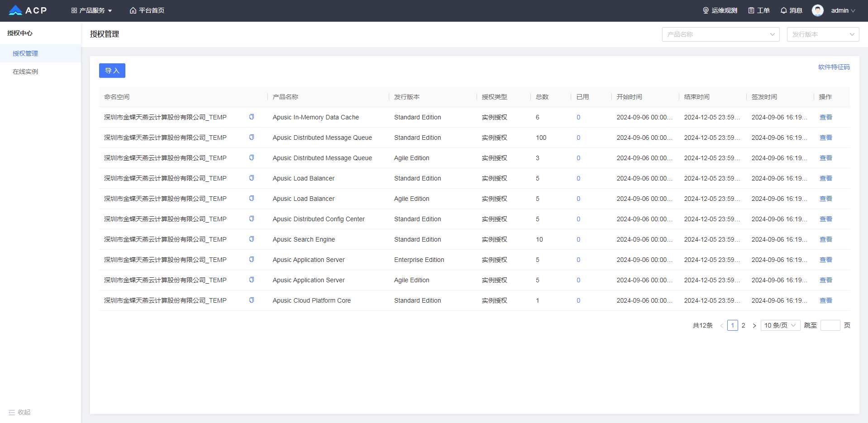Copy namespace for Load Balancer Agile row

click(252, 198)
